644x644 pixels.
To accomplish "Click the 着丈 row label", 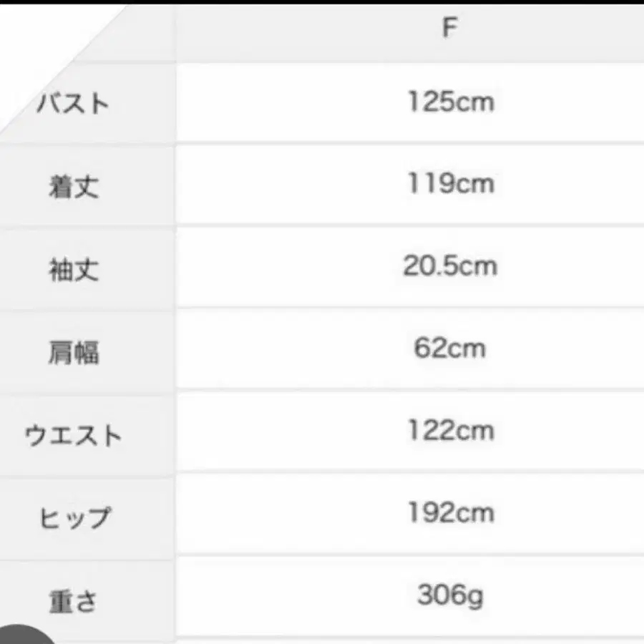I will [x=74, y=187].
